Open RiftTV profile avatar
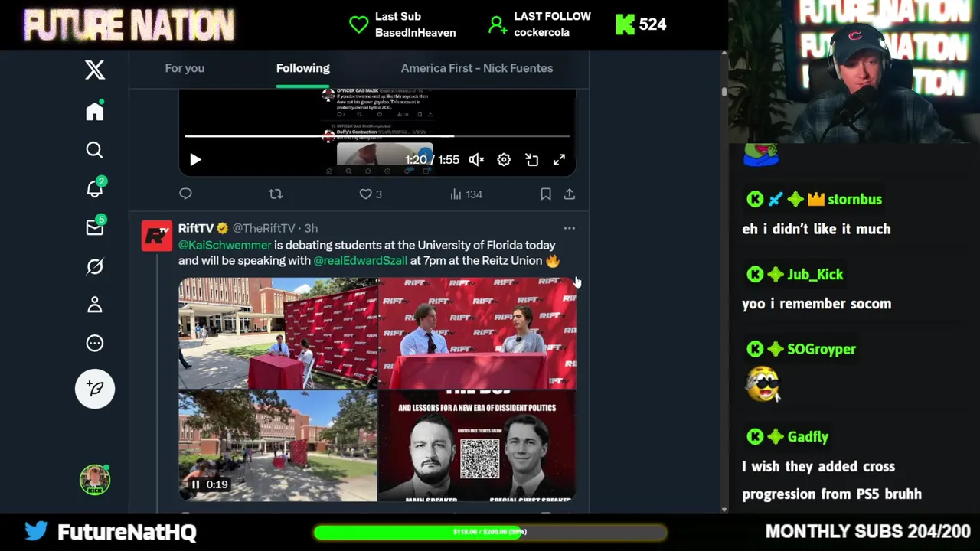 point(157,236)
